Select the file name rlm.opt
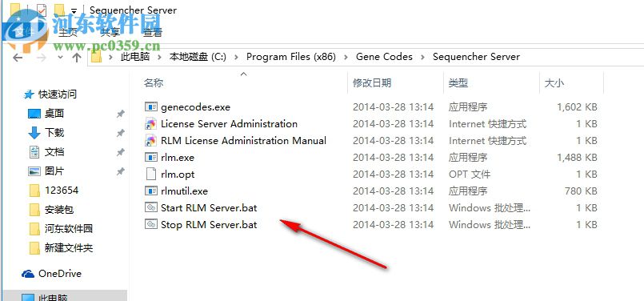This screenshot has height=301, width=644. [x=178, y=175]
